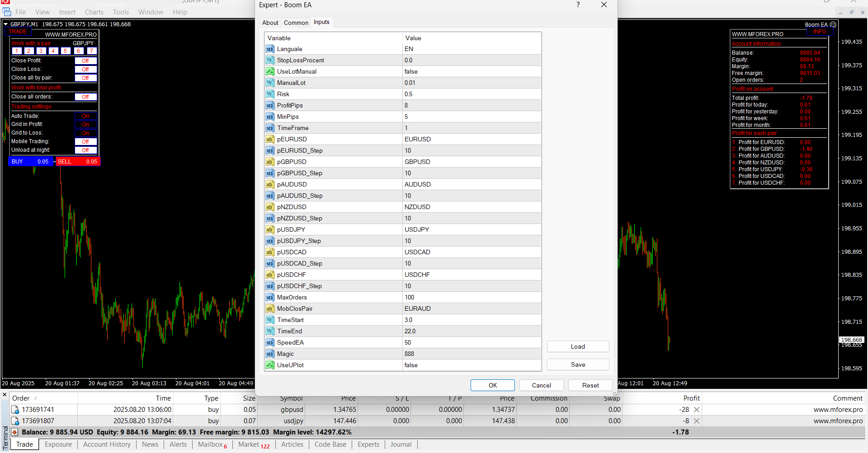The image size is (868, 453).
Task: Toggle the Close Profit Off switch
Action: coord(85,61)
